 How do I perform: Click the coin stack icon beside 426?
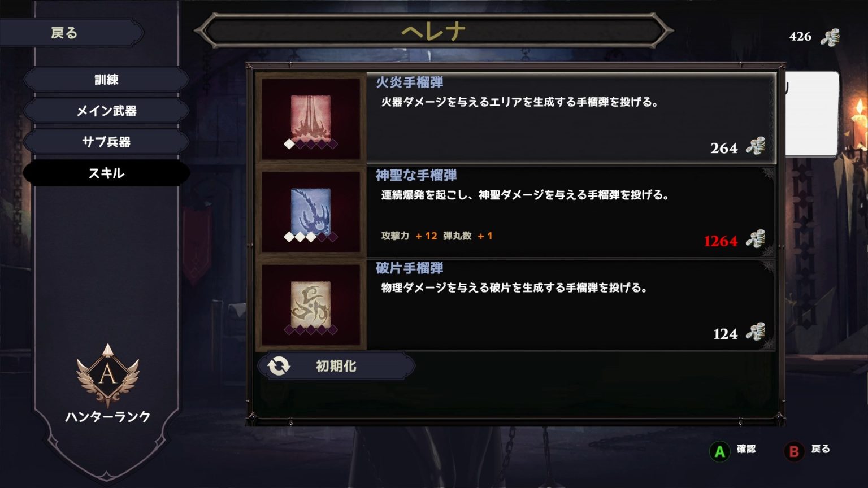[830, 37]
